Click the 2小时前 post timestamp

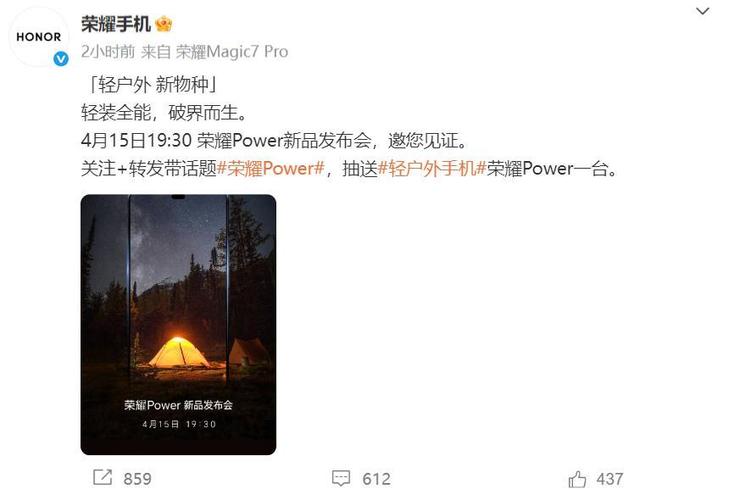(108, 51)
